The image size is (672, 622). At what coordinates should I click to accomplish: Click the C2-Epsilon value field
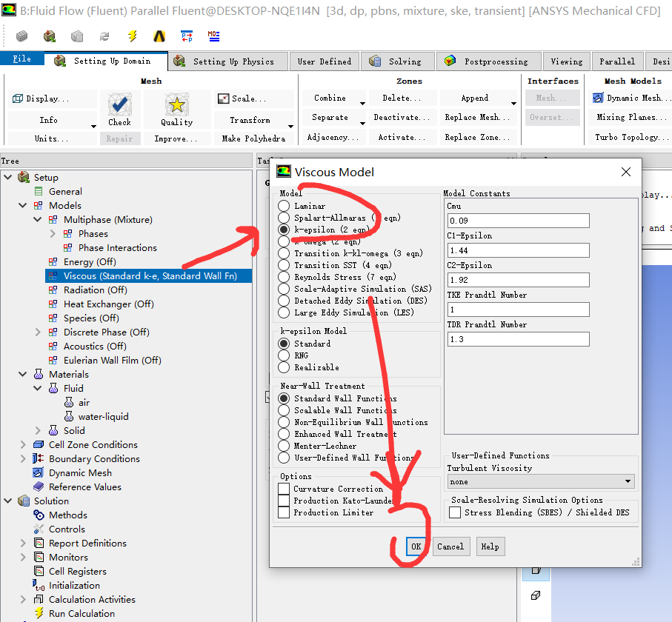tap(518, 280)
